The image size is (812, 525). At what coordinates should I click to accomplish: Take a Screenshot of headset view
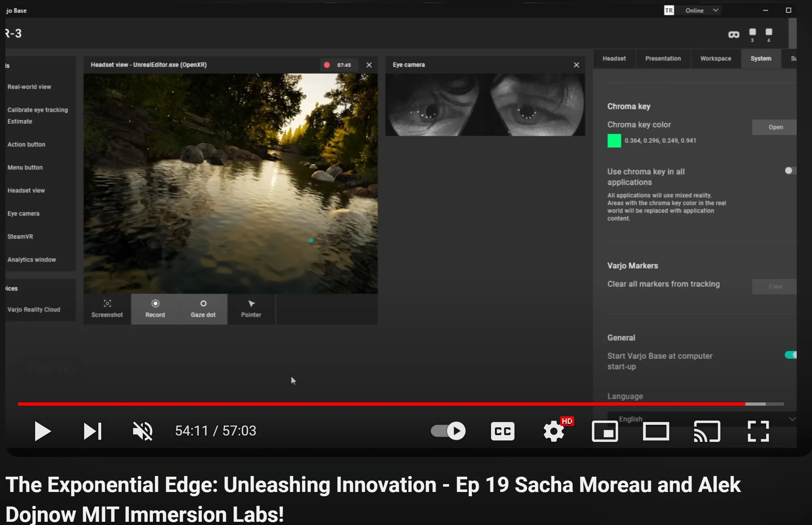[107, 309]
